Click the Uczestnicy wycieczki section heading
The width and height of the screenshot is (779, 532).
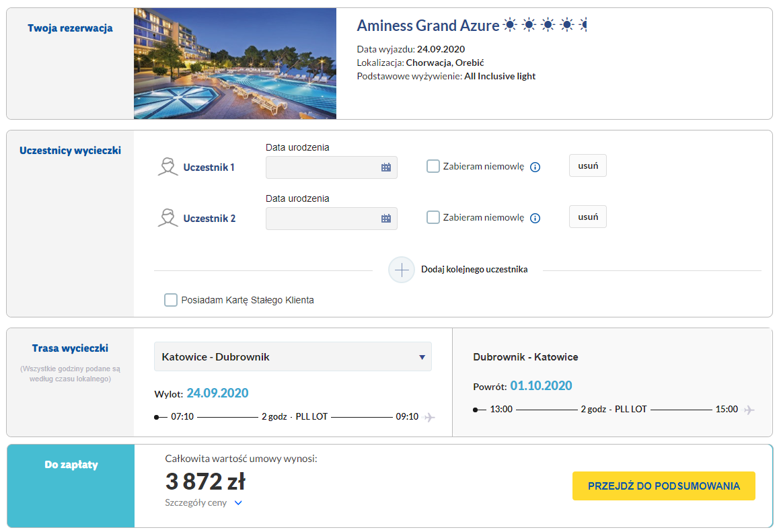coord(70,151)
